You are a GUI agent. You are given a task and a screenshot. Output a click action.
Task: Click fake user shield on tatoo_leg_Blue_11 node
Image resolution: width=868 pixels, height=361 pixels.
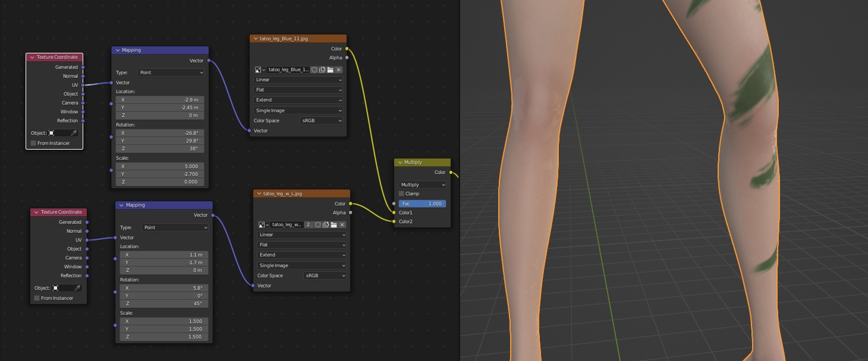(x=314, y=70)
